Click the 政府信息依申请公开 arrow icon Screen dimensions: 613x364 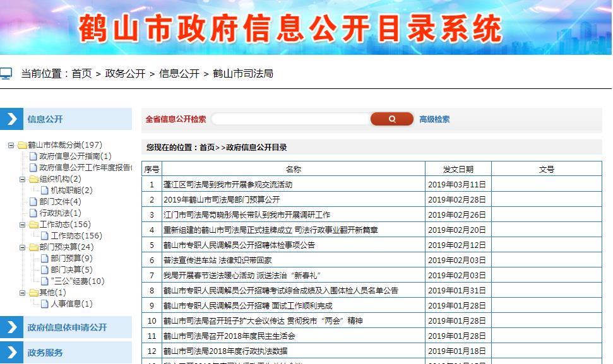[x=11, y=327]
